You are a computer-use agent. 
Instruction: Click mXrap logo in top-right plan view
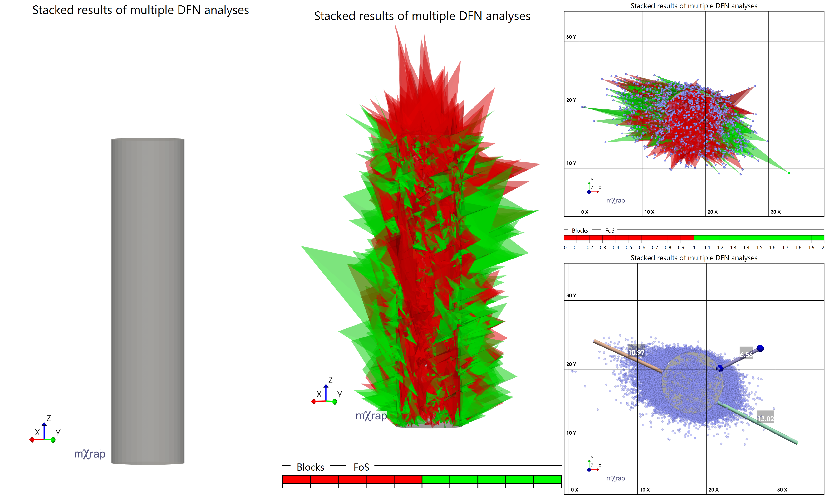click(x=615, y=201)
